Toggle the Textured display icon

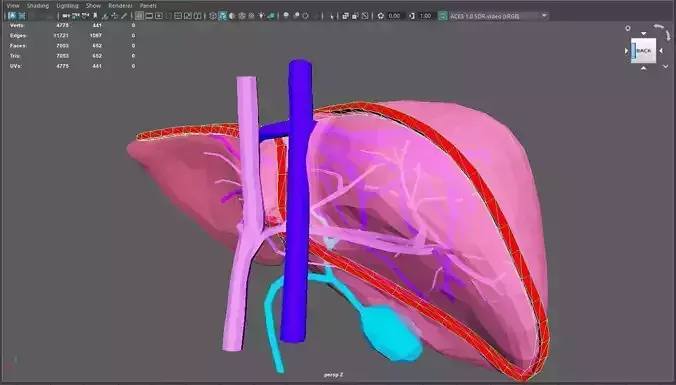[x=251, y=16]
